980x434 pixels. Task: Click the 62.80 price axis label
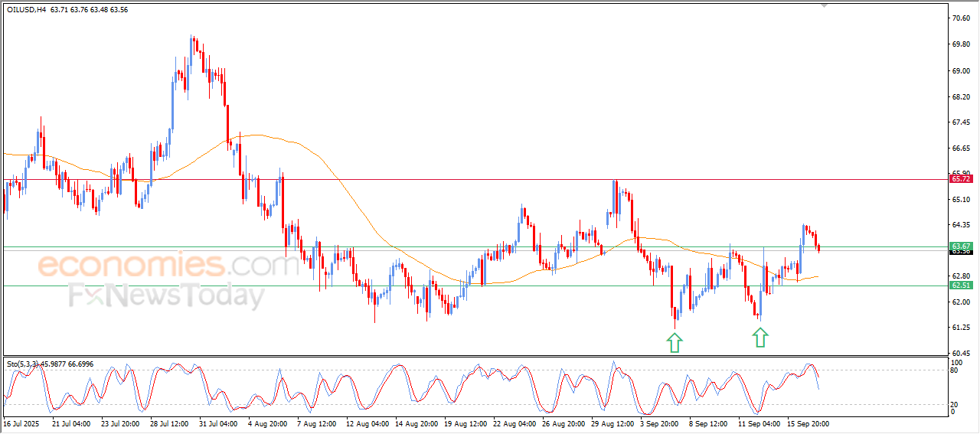960,276
